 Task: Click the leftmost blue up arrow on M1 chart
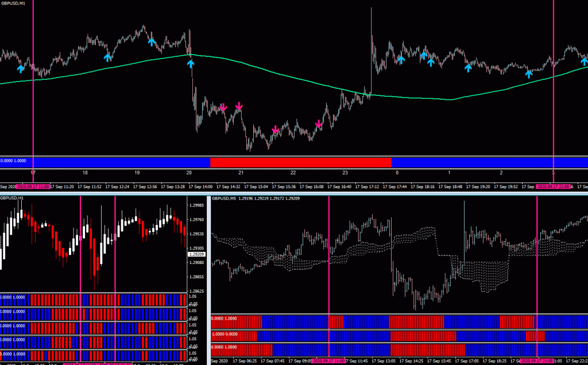tap(21, 68)
